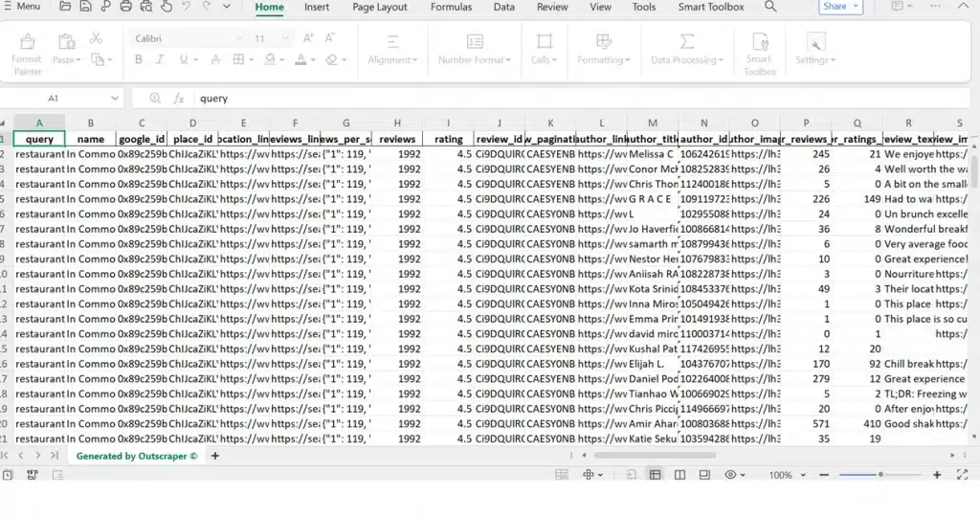Click the Save icon in quick access toolbar
This screenshot has height=518, width=980.
coord(86,7)
